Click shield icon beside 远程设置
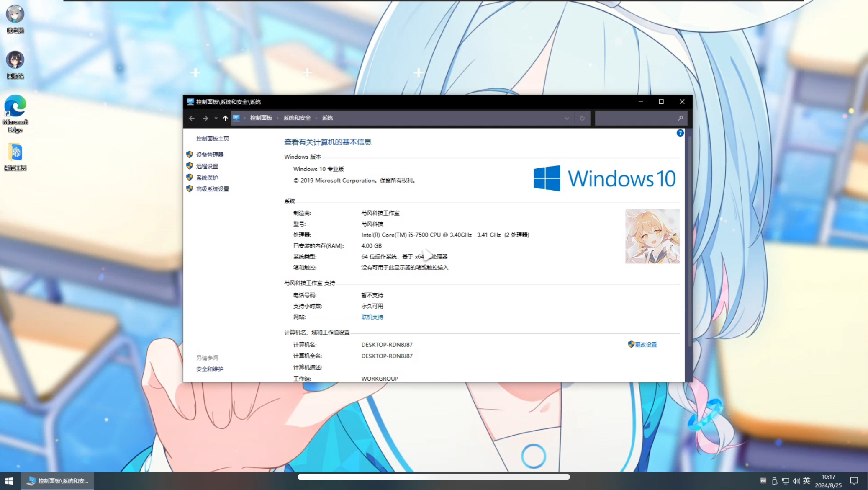The height and width of the screenshot is (490, 868). [x=190, y=166]
